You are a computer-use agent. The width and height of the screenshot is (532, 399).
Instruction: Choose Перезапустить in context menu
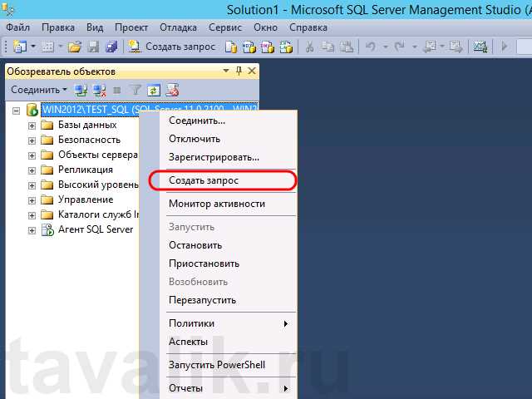(x=219, y=300)
